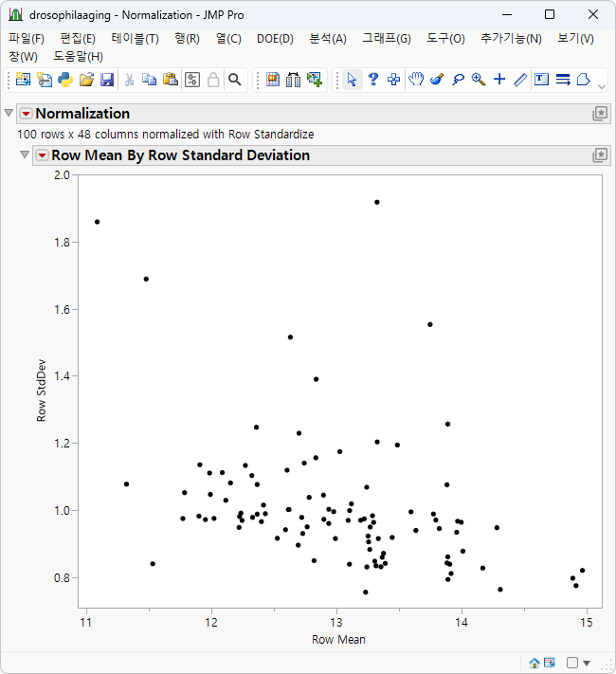Open the 파일(F) menu
Image resolution: width=616 pixels, height=674 pixels.
(27, 39)
